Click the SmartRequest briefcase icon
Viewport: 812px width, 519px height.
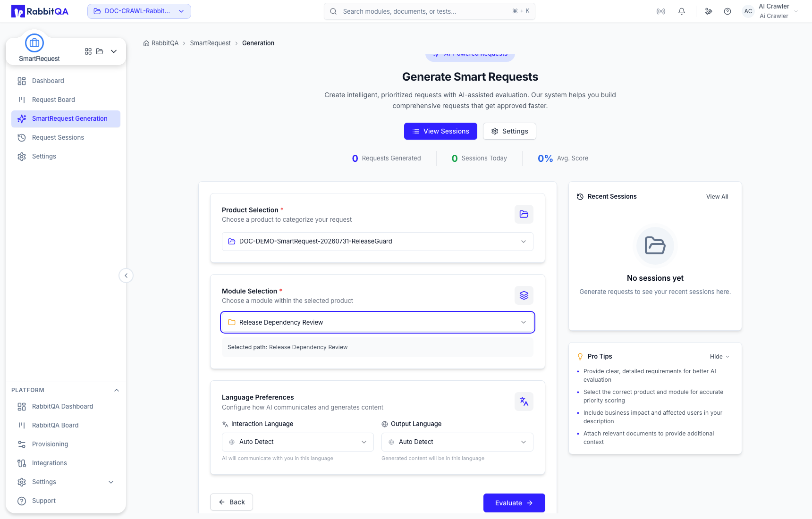point(34,43)
